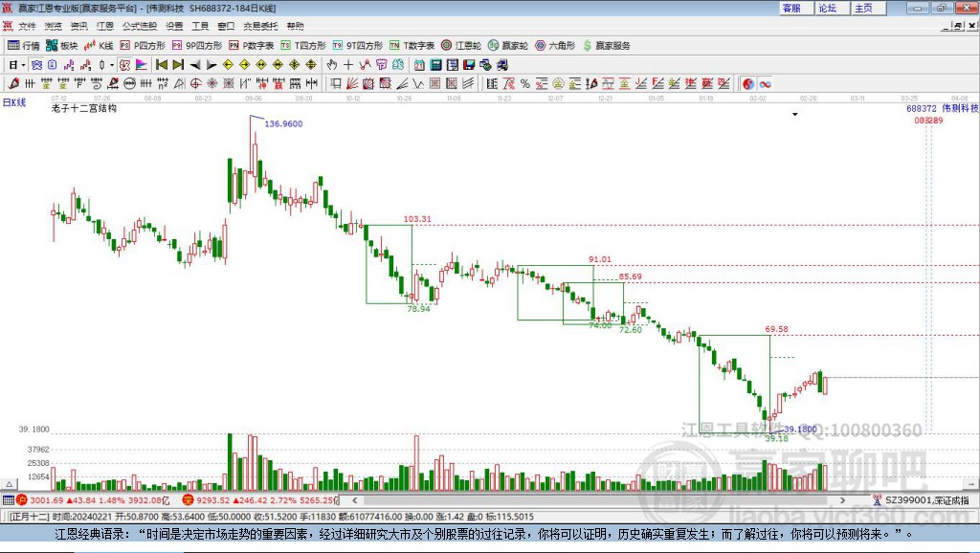Click the percent % drawing tool
This screenshot has height=553, width=980.
click(x=525, y=84)
